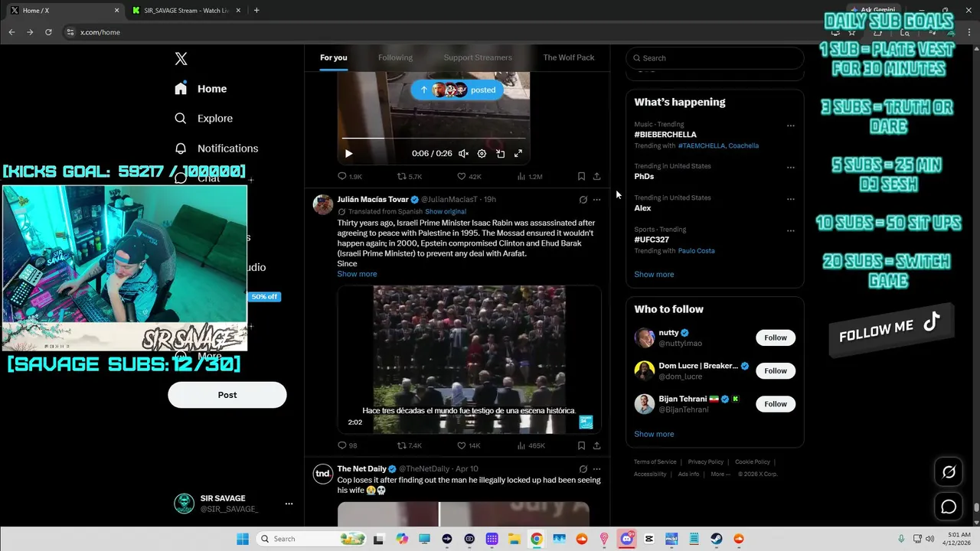This screenshot has height=551, width=980.
Task: Open more options for #UFC327 trend
Action: coord(791,230)
